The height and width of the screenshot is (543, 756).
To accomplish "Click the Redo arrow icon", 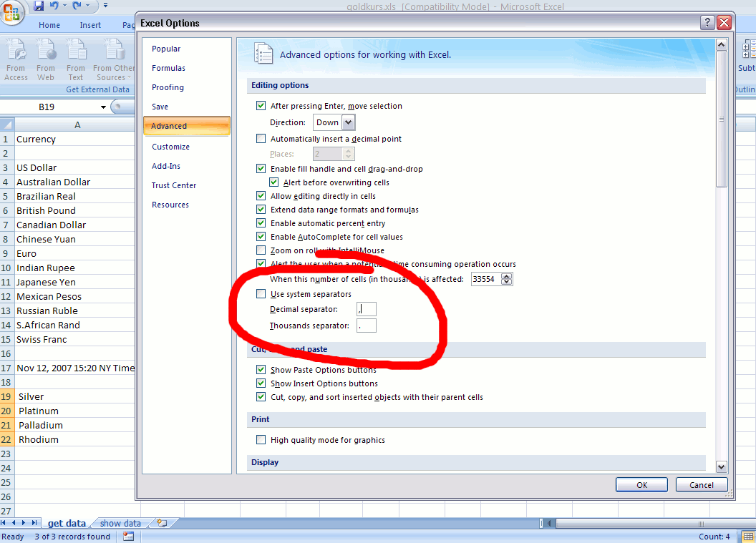I will click(77, 6).
